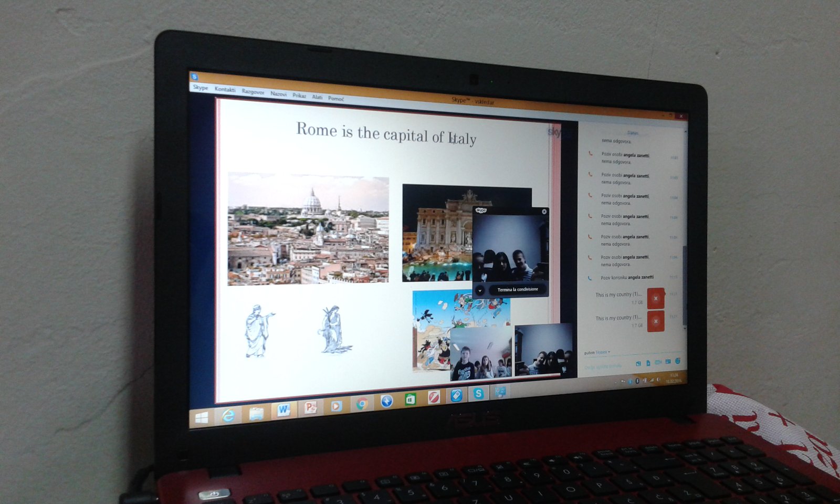Click the first This is my country file name
Viewport: 840px width, 504px height.
[618, 295]
